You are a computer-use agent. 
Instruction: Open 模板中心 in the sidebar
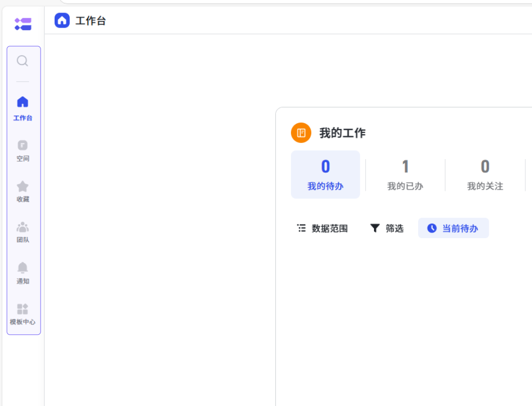[22, 314]
